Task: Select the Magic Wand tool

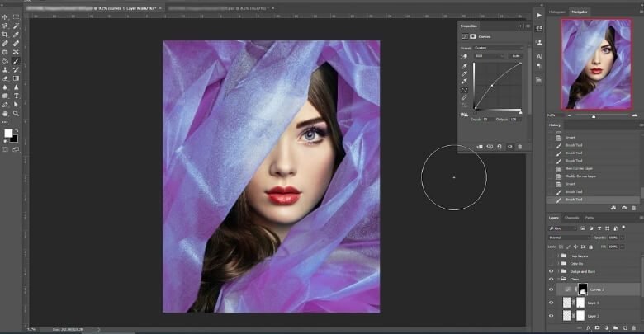Action: point(16,26)
